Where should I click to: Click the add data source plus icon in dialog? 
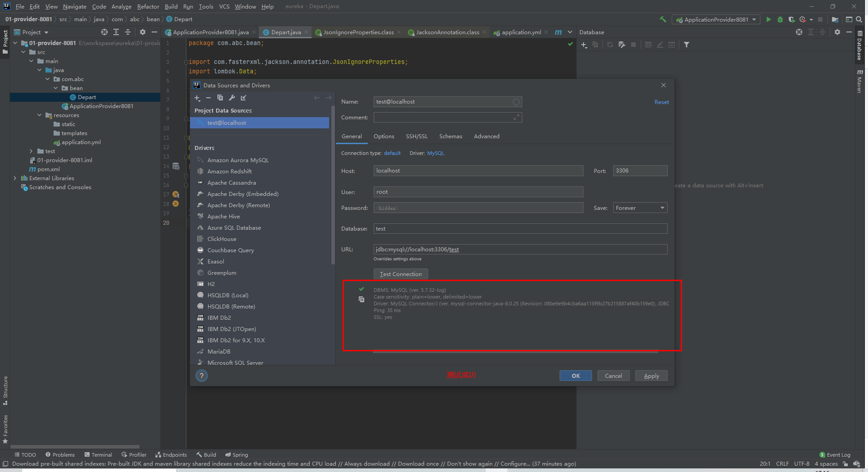pyautogui.click(x=197, y=98)
